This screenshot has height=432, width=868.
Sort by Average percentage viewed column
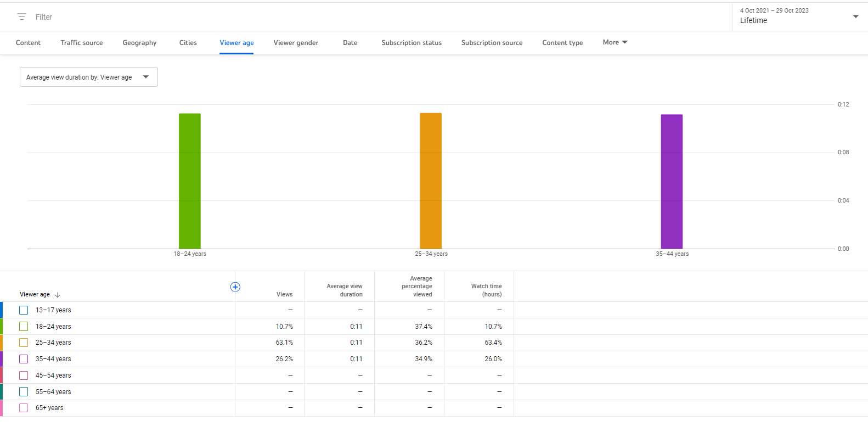click(417, 287)
